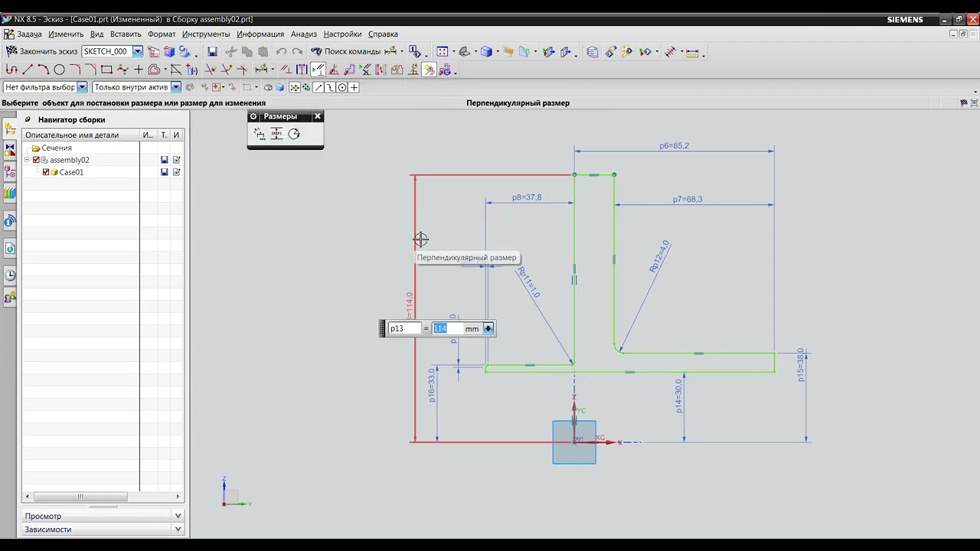Click the reference dimension icon in Размеры
This screenshot has width=980, height=551.
pyautogui.click(x=276, y=134)
